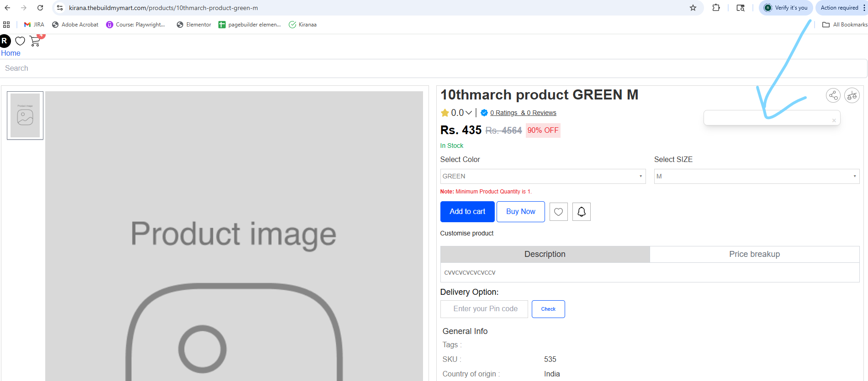868x381 pixels.
Task: Click the verified badge next to ratings
Action: tap(484, 113)
